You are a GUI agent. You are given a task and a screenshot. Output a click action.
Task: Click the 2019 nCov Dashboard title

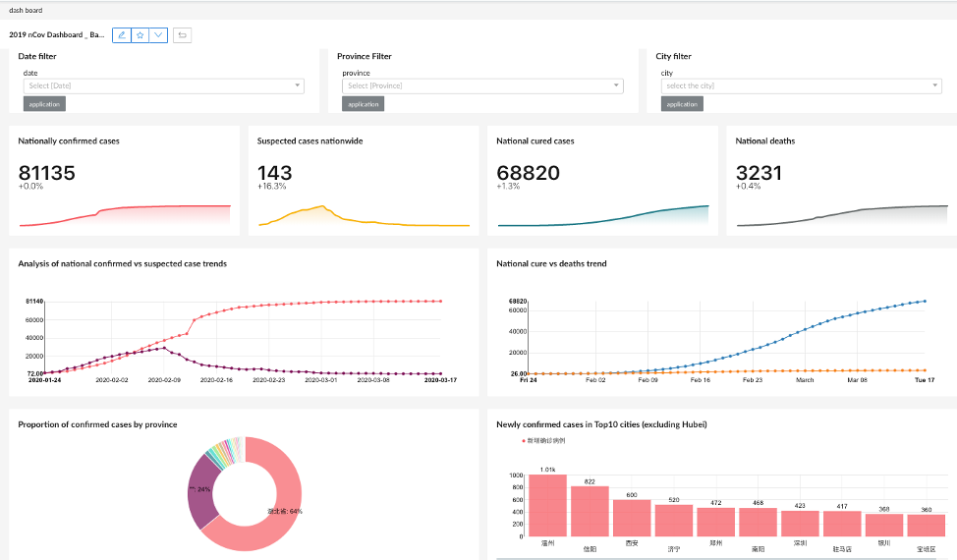[x=56, y=34]
